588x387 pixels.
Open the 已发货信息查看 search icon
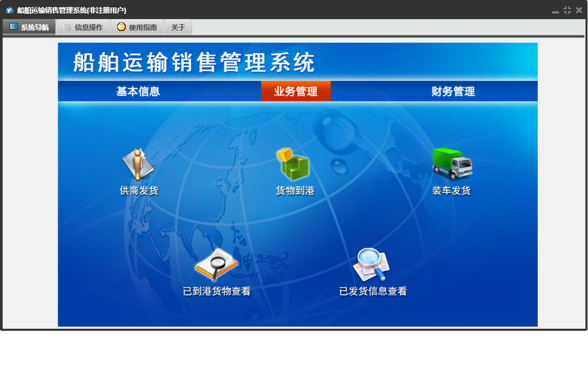(372, 264)
